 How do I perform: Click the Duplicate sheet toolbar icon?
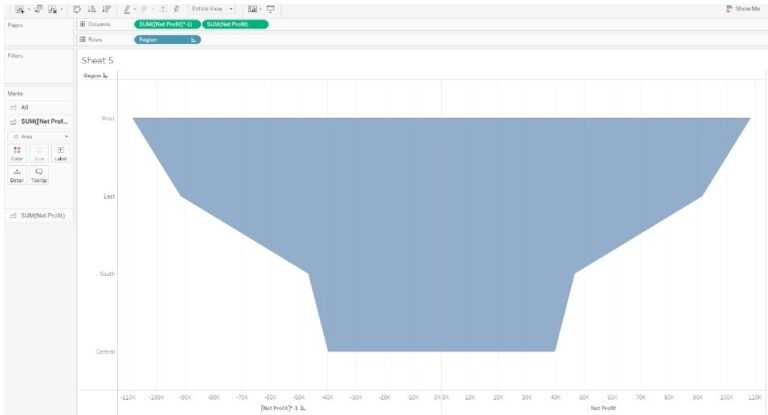pyautogui.click(x=38, y=9)
